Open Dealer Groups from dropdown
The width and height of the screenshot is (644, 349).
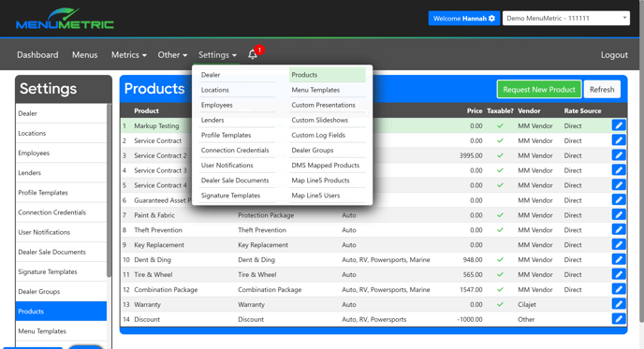pyautogui.click(x=328, y=151)
